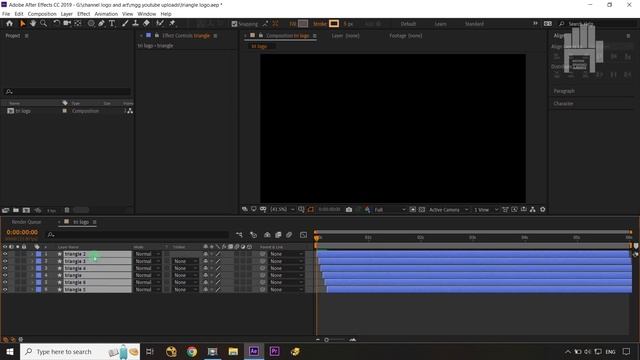Screen dimensions: 640x360
Task: Expand properties of triangle 2 layer
Action: 32,254
